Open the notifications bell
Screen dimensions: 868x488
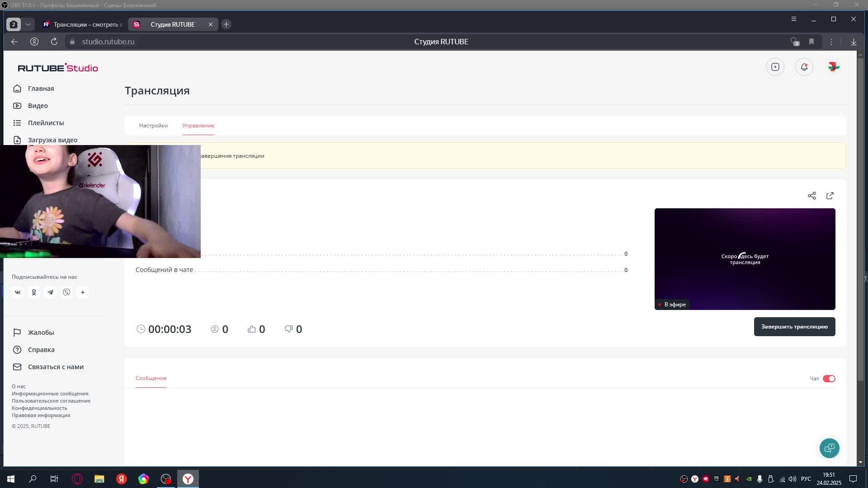[804, 67]
